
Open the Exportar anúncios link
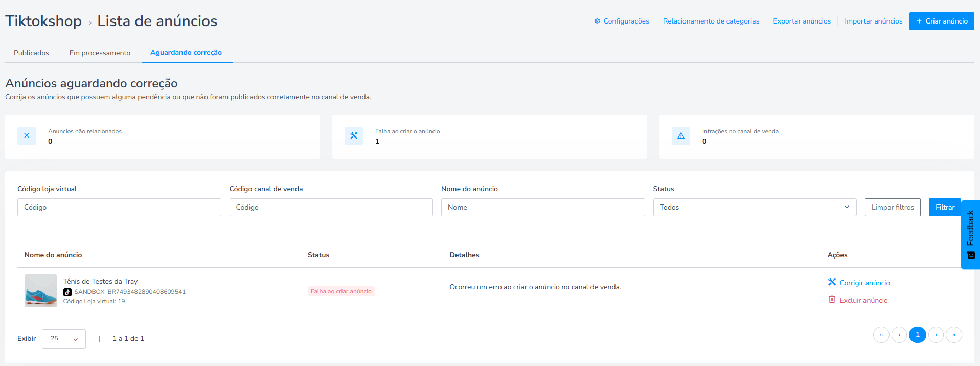coord(802,21)
